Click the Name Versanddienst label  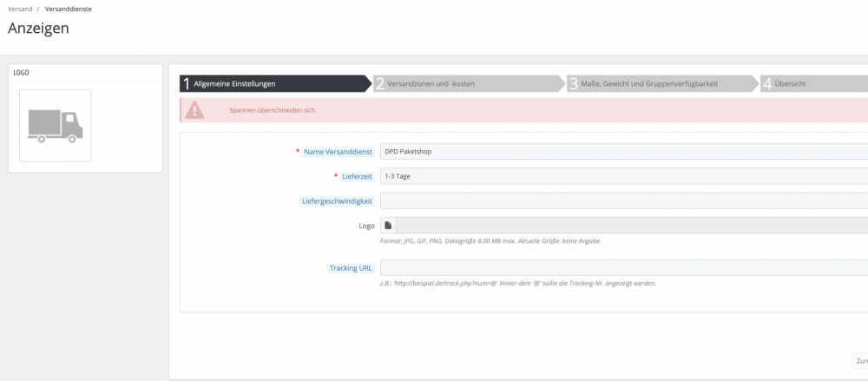[338, 152]
